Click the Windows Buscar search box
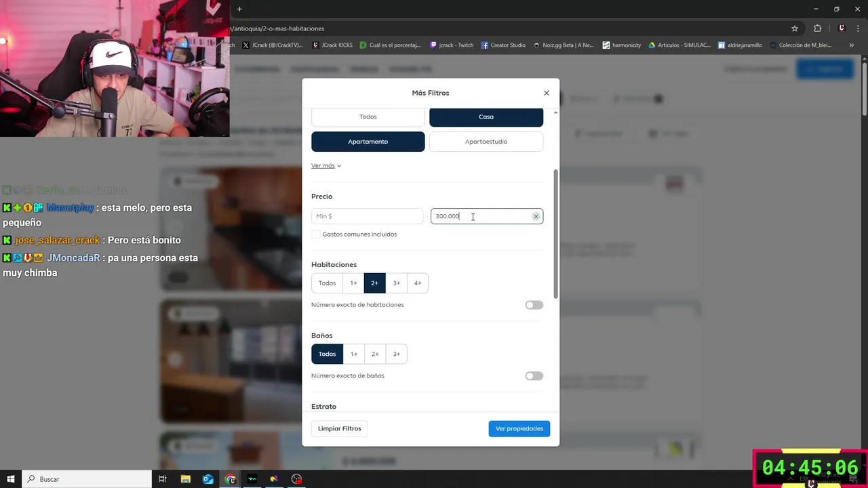This screenshot has width=868, height=488. tap(87, 479)
